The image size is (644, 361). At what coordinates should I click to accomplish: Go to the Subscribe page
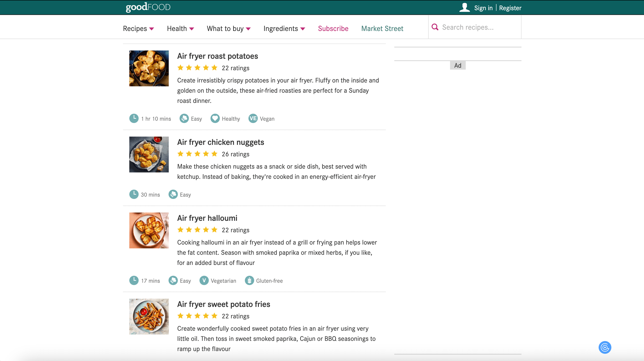pos(333,28)
